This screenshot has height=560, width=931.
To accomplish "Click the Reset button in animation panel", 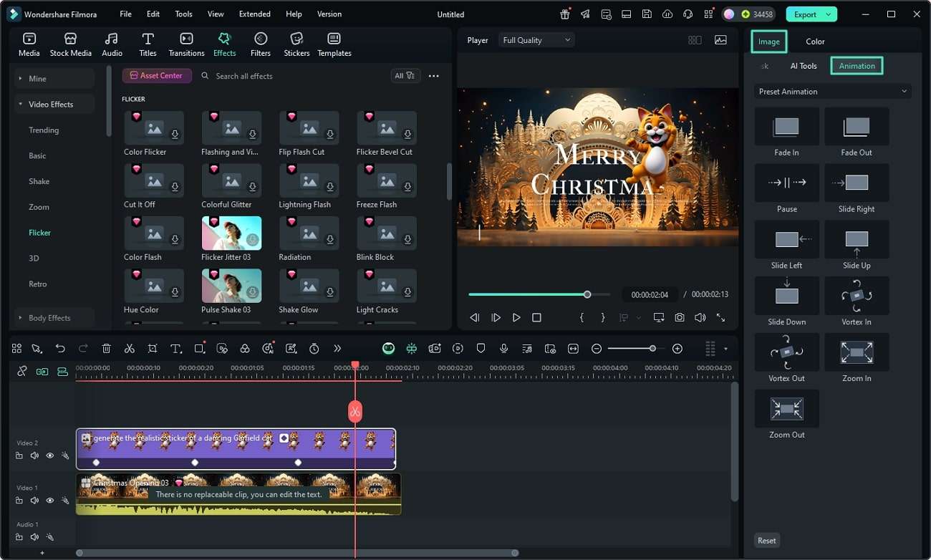I will [766, 541].
